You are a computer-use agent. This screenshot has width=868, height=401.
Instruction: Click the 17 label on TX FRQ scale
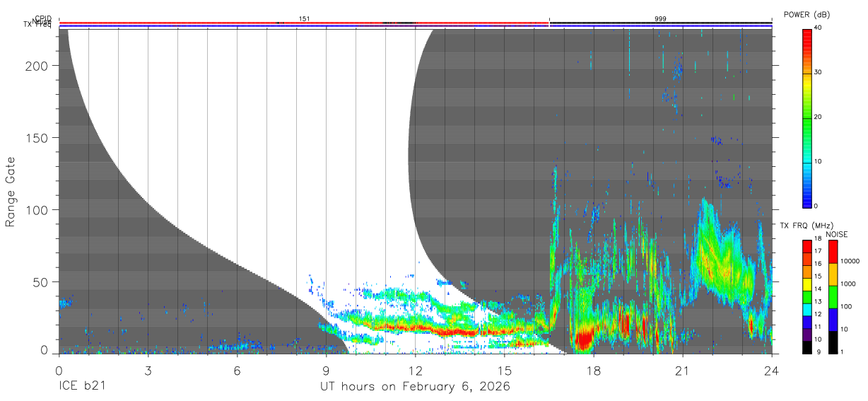[x=818, y=252]
